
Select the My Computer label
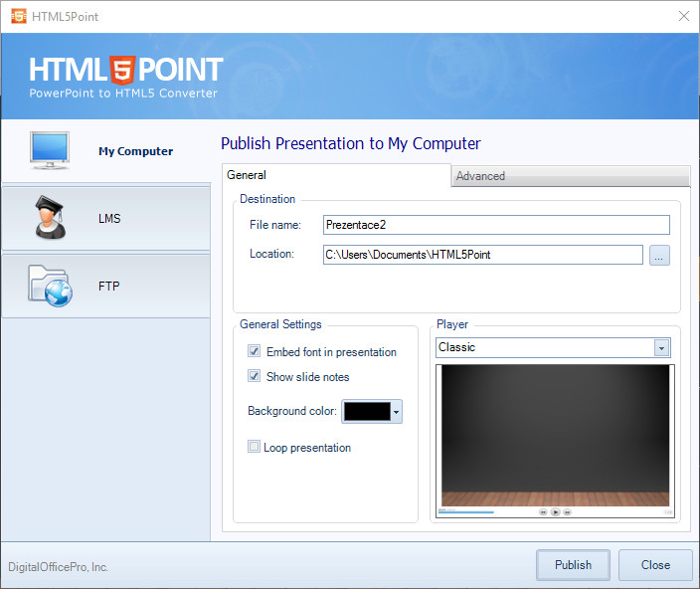pos(135,151)
